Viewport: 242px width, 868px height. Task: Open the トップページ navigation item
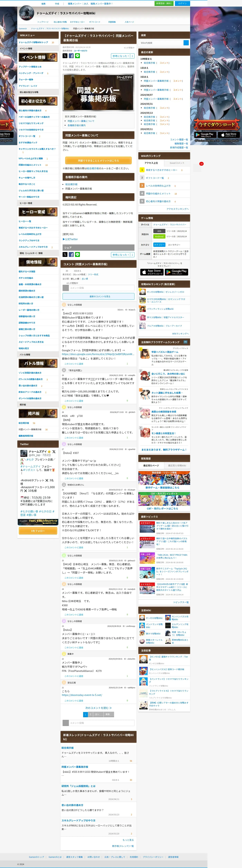click(43, 22)
